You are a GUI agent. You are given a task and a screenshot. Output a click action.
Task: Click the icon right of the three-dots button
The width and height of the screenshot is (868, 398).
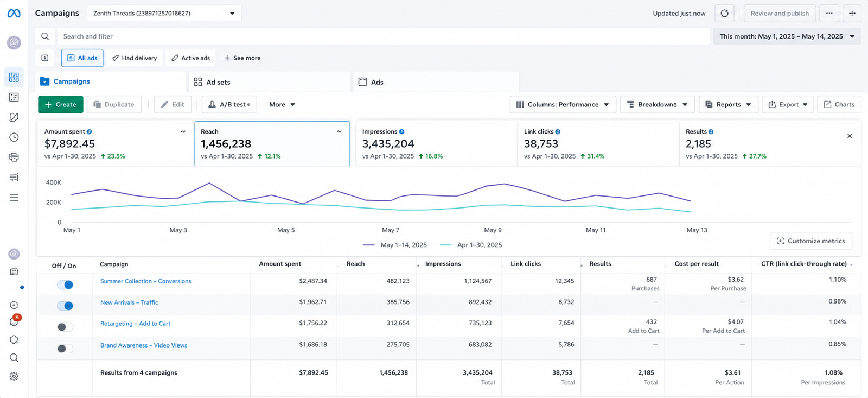(852, 14)
